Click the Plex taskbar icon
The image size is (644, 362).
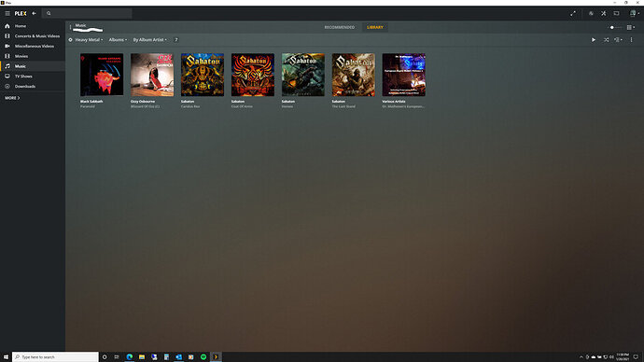point(216,357)
